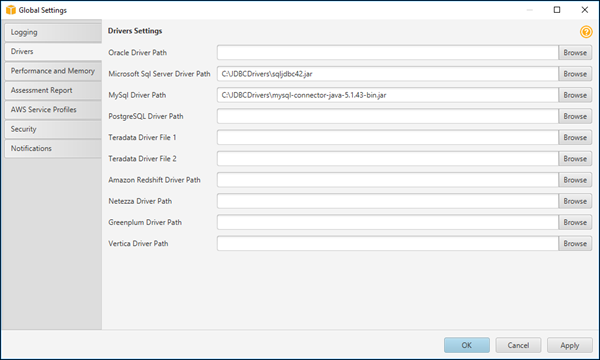600x360 pixels.
Task: Browse for the Vertica driver path
Action: pyautogui.click(x=575, y=244)
